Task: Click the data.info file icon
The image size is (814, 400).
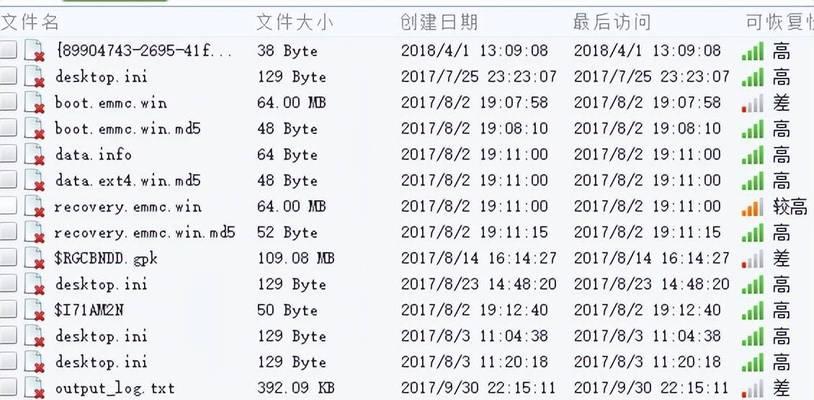Action: click(34, 154)
